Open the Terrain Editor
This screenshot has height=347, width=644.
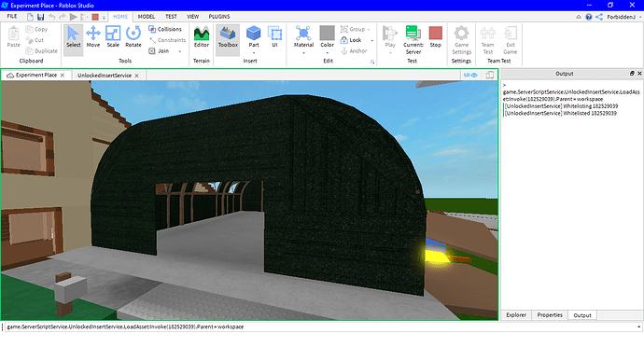[202, 37]
